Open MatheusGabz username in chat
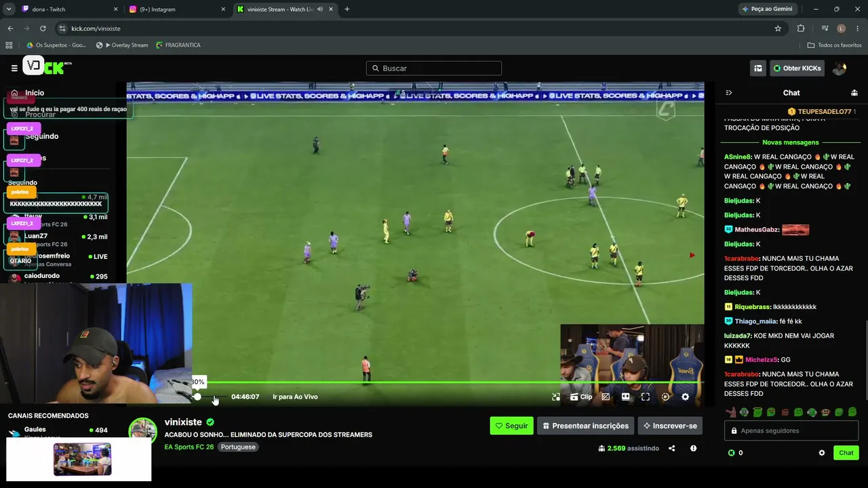868x488 pixels. coord(756,230)
